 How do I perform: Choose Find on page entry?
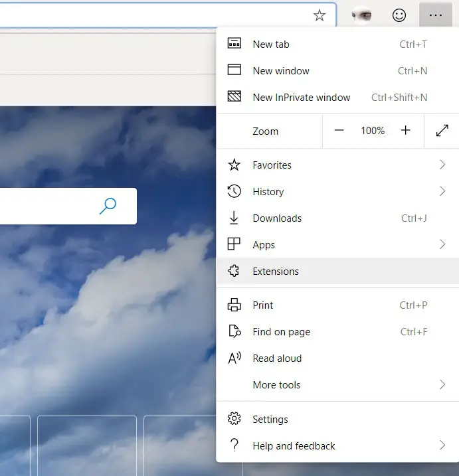337,332
